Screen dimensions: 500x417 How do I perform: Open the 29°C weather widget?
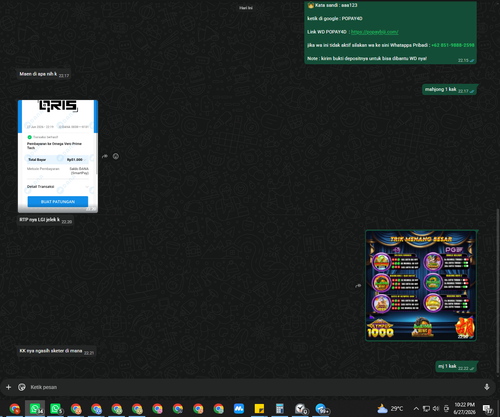pyautogui.click(x=390, y=409)
